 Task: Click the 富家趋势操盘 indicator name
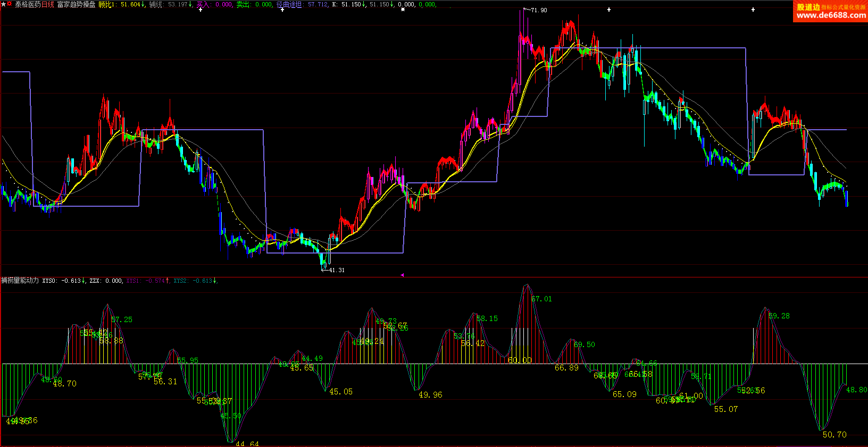pyautogui.click(x=77, y=4)
